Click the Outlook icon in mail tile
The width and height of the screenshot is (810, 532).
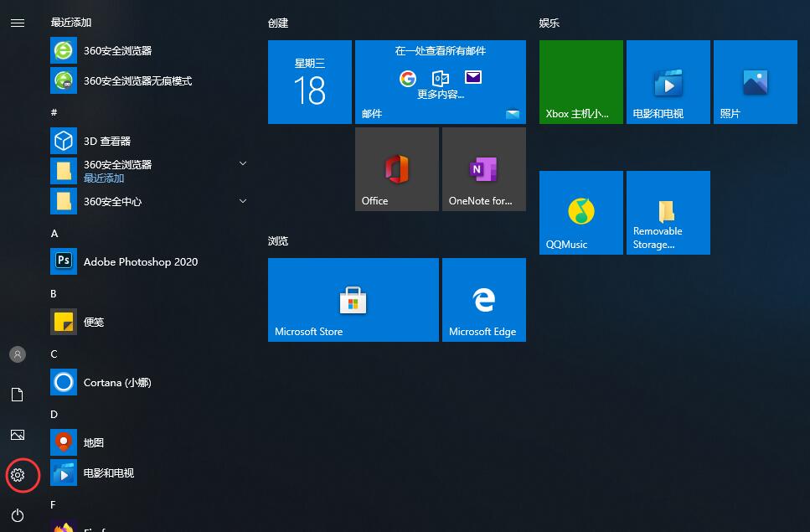(x=440, y=79)
